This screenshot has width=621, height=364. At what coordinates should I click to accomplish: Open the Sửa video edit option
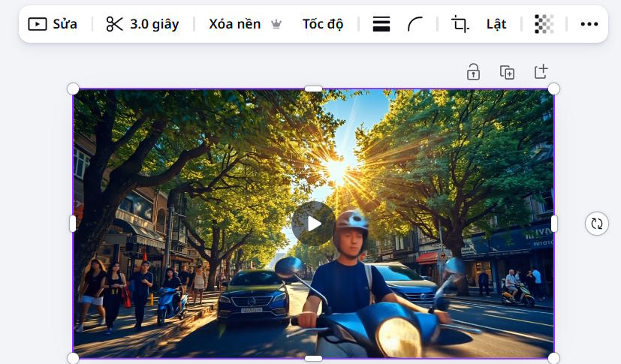(53, 24)
